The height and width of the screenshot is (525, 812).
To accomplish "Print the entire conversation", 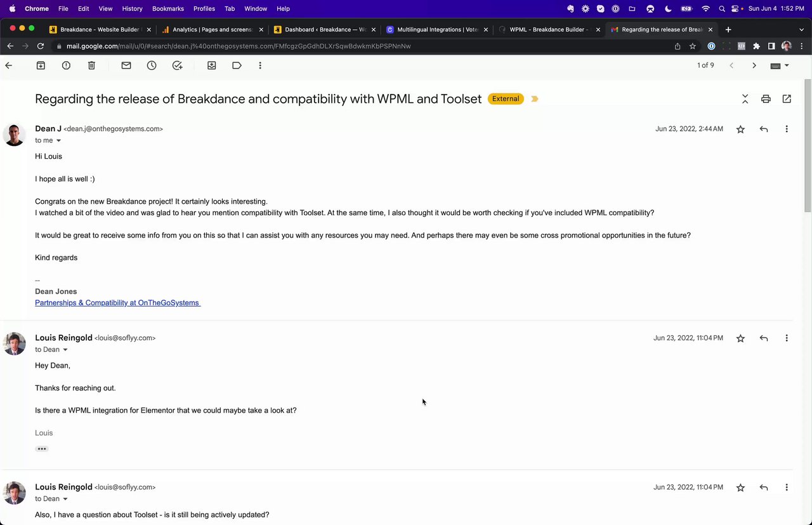I will (x=766, y=99).
